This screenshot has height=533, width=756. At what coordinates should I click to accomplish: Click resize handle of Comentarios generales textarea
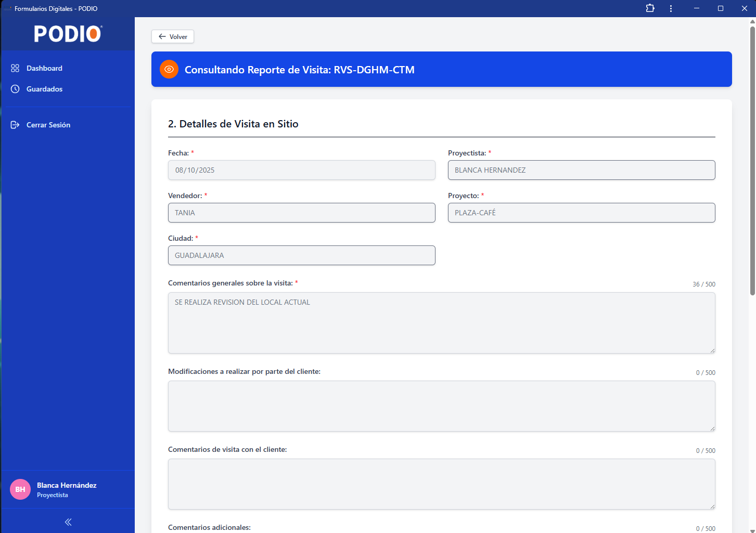coord(712,350)
